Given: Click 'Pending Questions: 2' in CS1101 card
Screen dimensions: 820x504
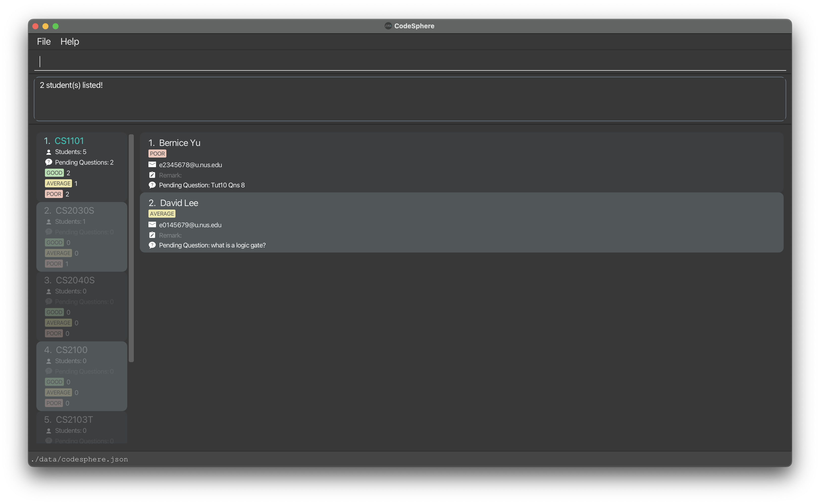Looking at the screenshot, I should (x=84, y=162).
